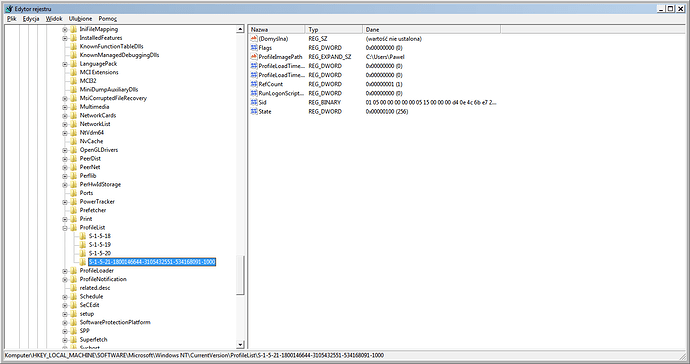690x364 pixels.
Task: Expand the NetworkCards key
Action: [x=65, y=116]
